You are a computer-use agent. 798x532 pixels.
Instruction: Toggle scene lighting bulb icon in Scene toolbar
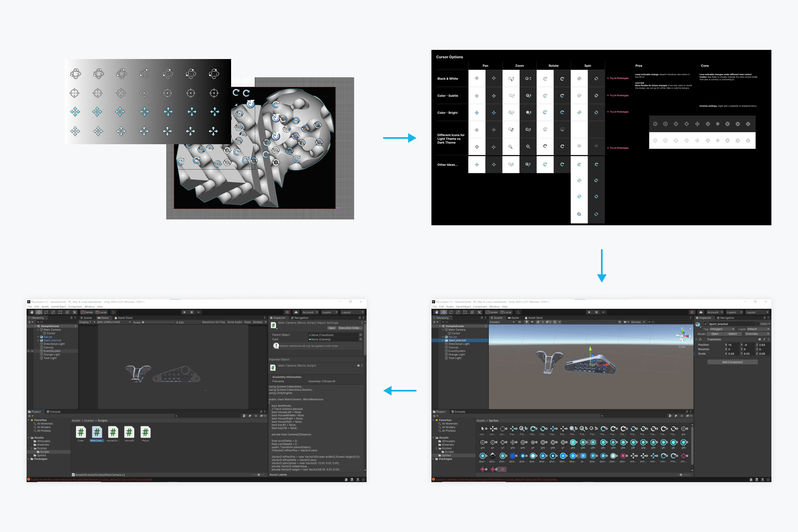point(527,322)
